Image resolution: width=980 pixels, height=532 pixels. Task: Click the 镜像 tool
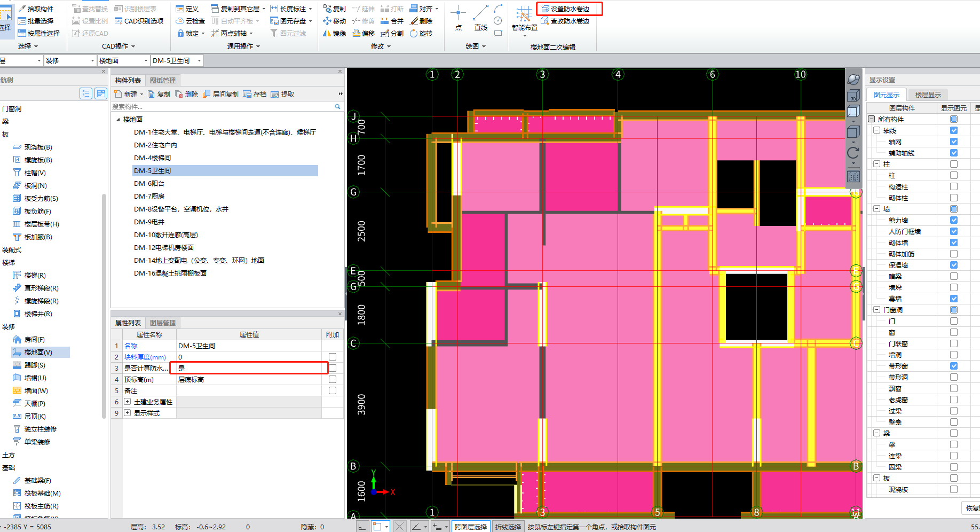tap(334, 33)
